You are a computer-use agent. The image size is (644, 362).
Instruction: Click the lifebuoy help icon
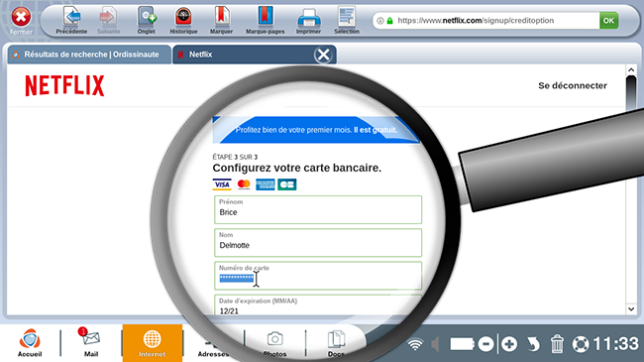(x=581, y=344)
